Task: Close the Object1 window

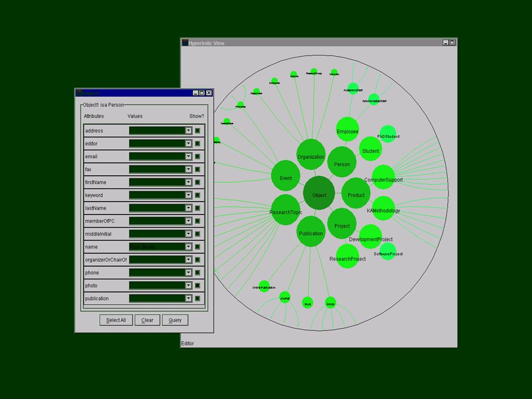Action: click(209, 93)
